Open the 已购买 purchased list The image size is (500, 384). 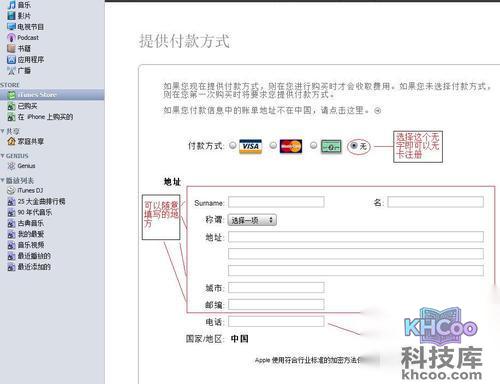pyautogui.click(x=23, y=106)
